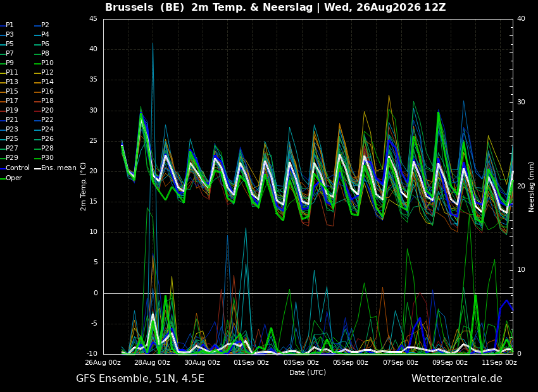Click the 26Aug 00z date label
This screenshot has width=538, height=392.
(x=103, y=362)
